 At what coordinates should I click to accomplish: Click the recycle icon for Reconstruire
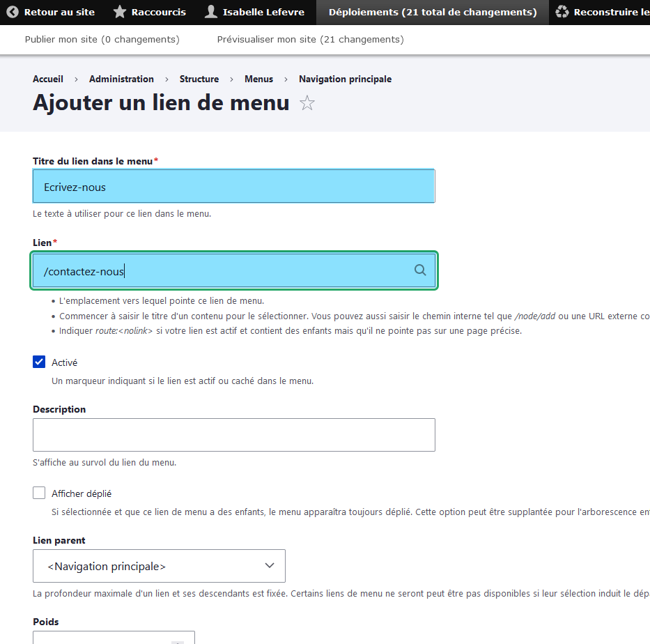click(x=562, y=13)
